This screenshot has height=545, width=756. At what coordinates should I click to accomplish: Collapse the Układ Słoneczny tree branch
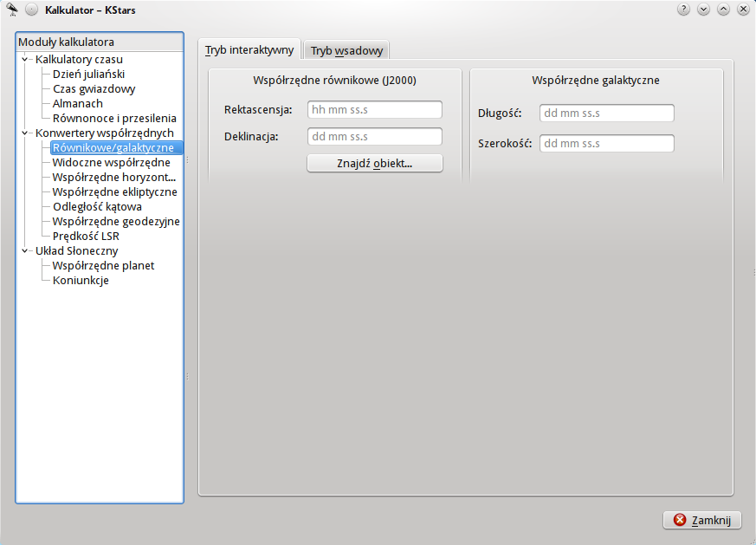pyautogui.click(x=25, y=251)
